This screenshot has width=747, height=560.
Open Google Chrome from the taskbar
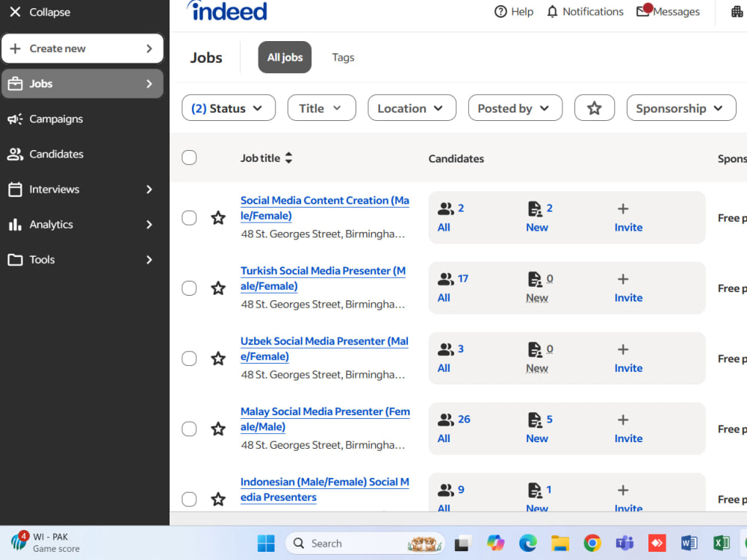(x=592, y=544)
